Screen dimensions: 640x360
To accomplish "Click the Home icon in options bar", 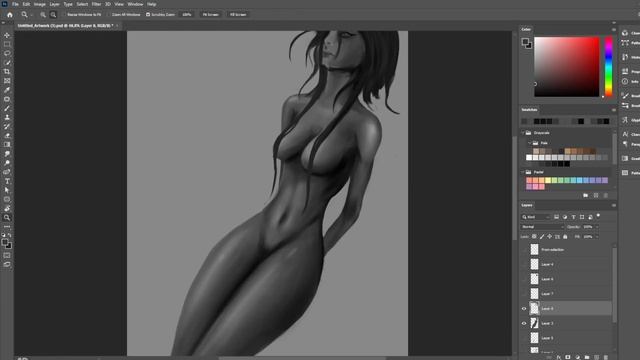I will point(10,15).
